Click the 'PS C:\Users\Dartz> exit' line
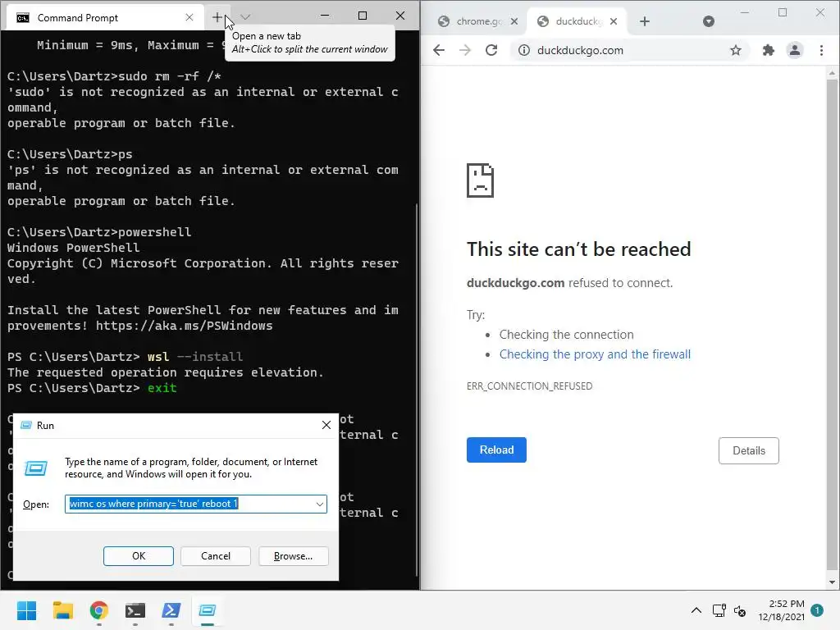This screenshot has height=630, width=840. coord(92,388)
